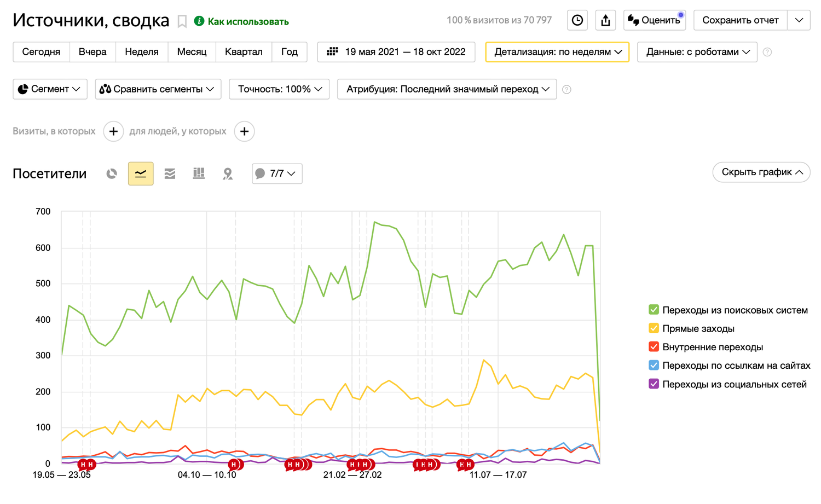Open the accuracy 100% dropdown

click(279, 89)
